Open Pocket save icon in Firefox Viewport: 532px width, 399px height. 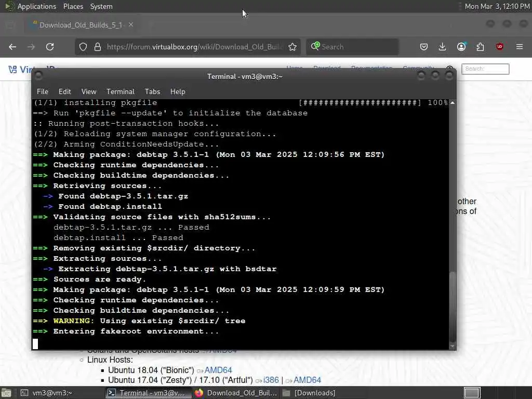pos(424,47)
